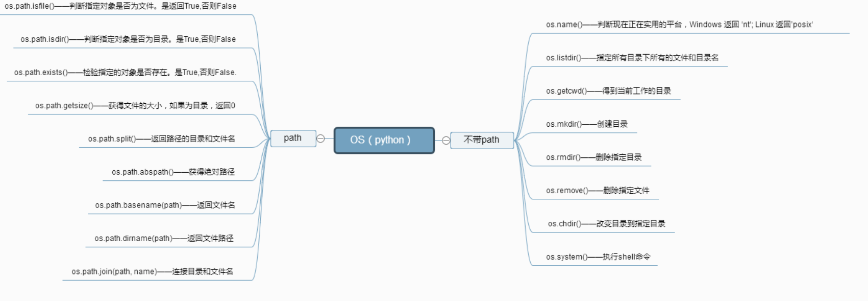Select the OS (python) central node

pyautogui.click(x=384, y=140)
